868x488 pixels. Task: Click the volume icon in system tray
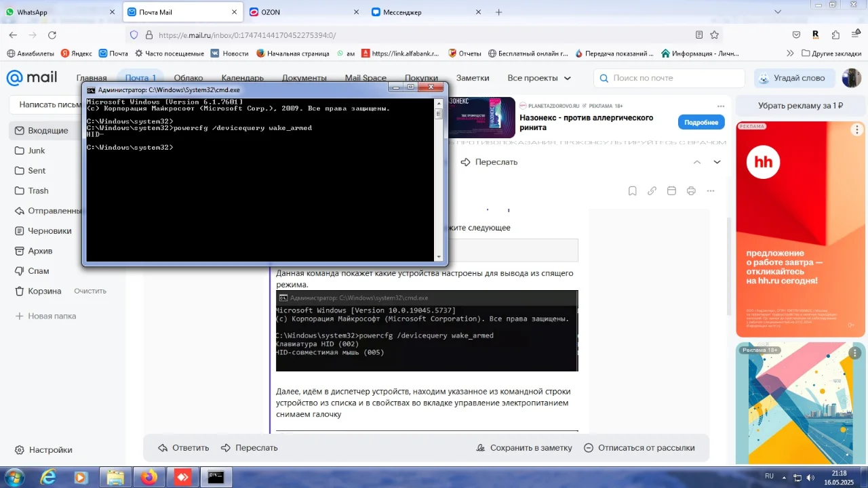tap(810, 479)
